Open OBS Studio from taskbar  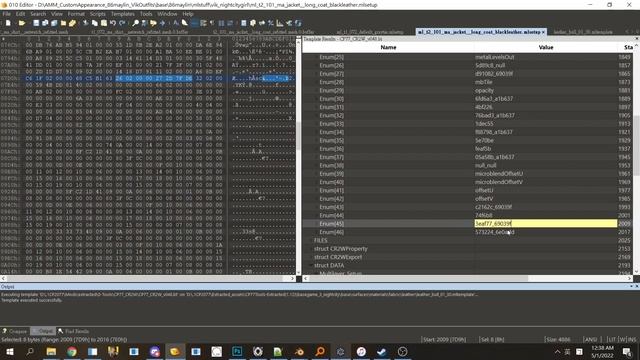point(402,351)
